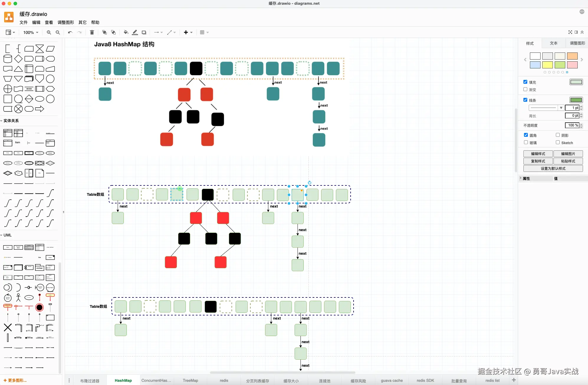
Task: Click the zoom out magnifier icon
Action: click(58, 32)
